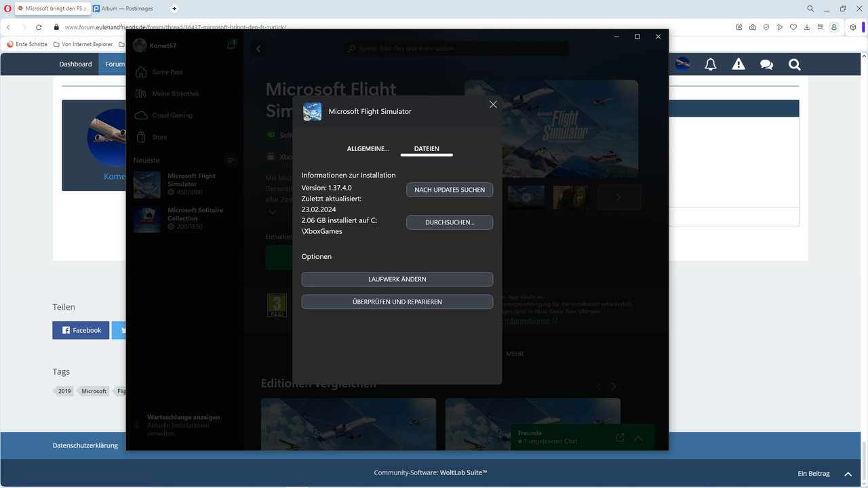The height and width of the screenshot is (488, 868).
Task: Pop out the Freunde chat panel
Action: [620, 438]
